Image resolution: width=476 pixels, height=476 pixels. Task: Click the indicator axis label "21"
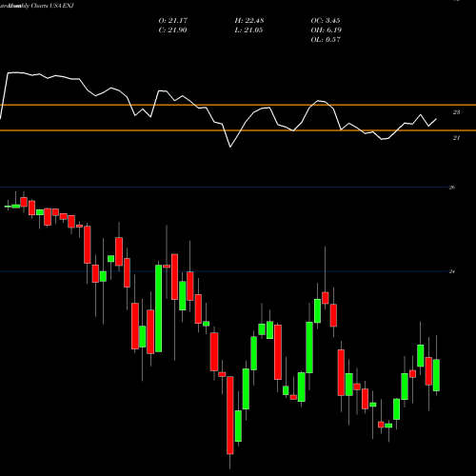coord(456,138)
